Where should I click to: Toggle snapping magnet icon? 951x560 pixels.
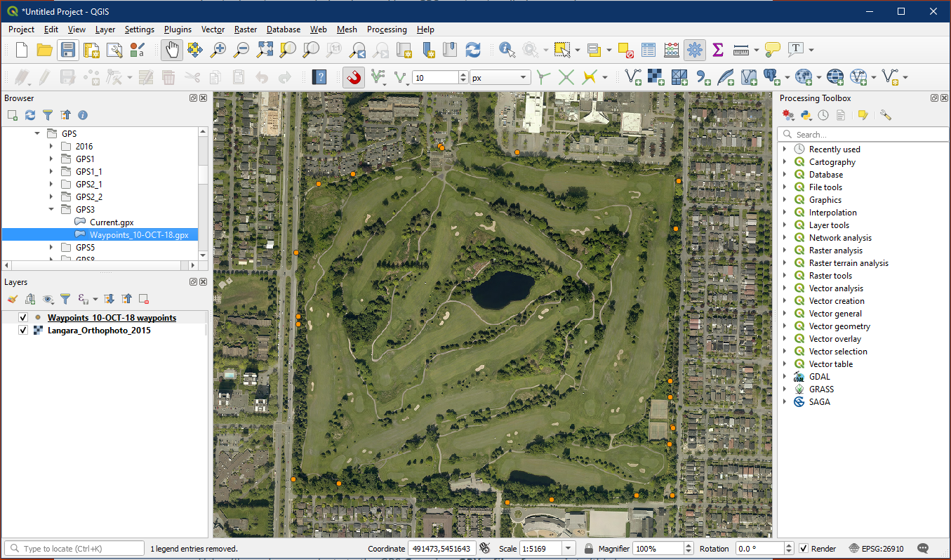click(354, 77)
